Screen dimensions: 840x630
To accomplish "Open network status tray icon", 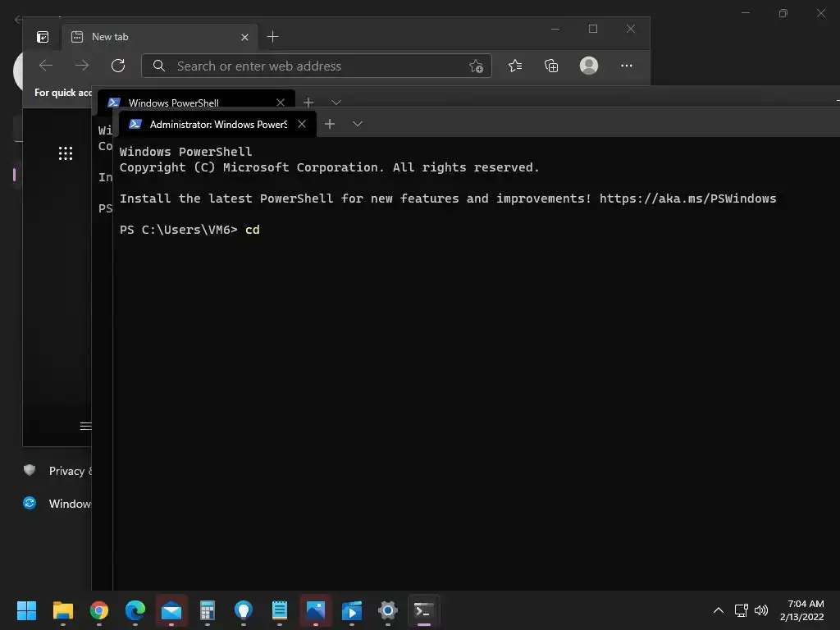I will coord(742,610).
